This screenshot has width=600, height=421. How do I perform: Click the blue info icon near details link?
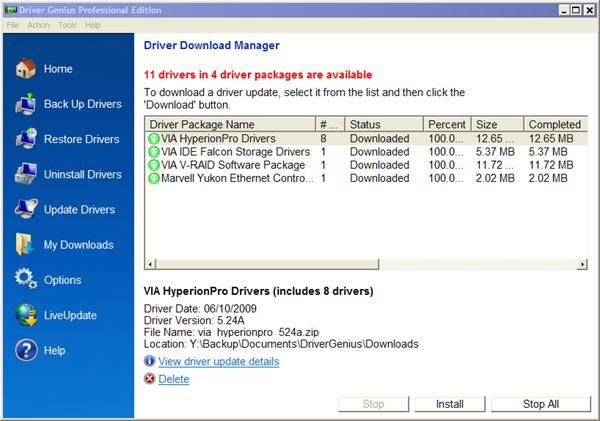pyautogui.click(x=150, y=361)
